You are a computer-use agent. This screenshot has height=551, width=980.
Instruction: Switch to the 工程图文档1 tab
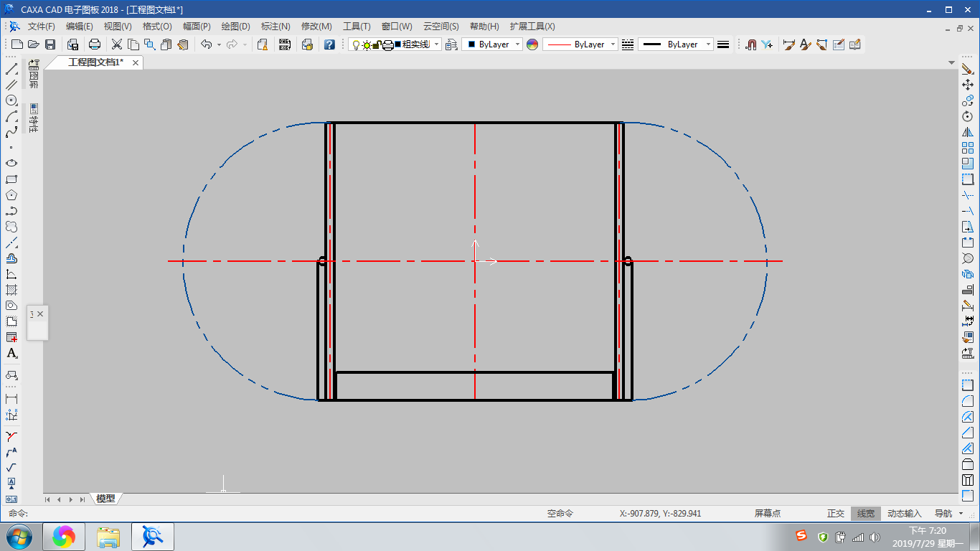[95, 62]
